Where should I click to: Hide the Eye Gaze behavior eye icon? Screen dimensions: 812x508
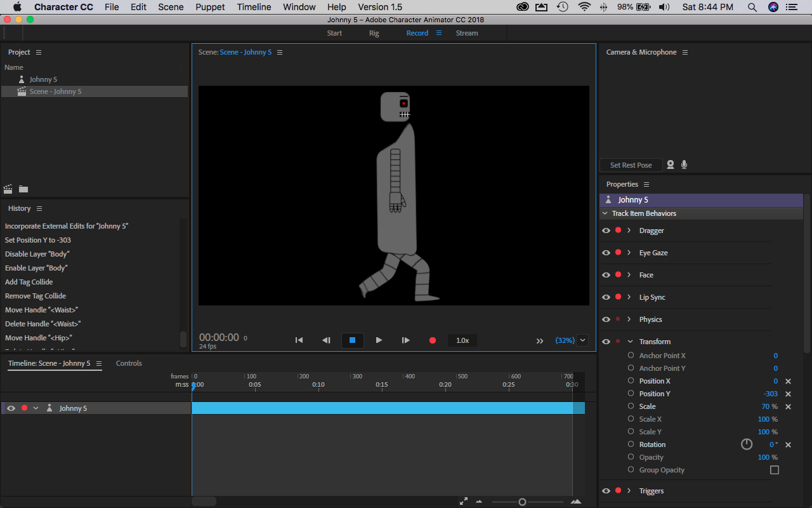tap(606, 253)
